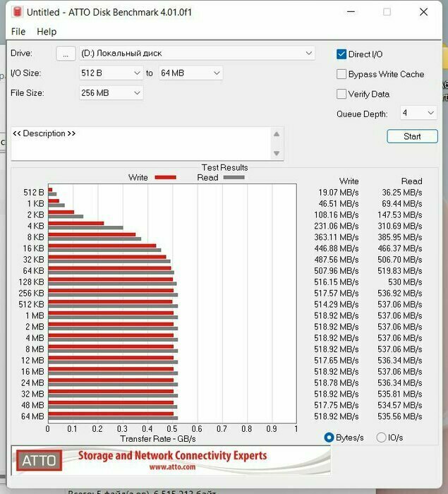Click the 514.29 MB/s write value
Screen dimensions: 448x494
point(336,304)
